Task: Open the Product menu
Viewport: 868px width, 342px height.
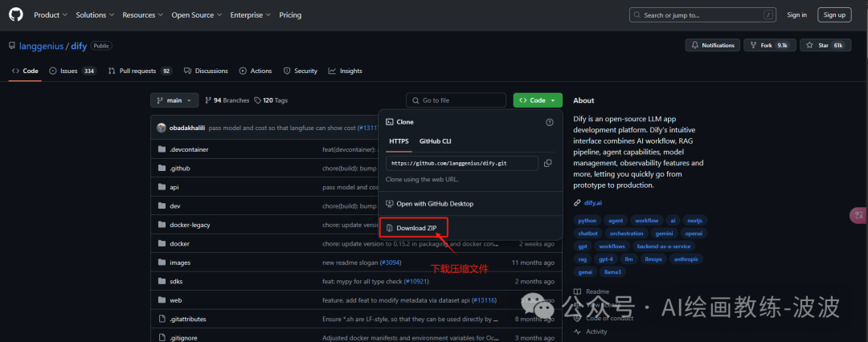Action: click(51, 15)
